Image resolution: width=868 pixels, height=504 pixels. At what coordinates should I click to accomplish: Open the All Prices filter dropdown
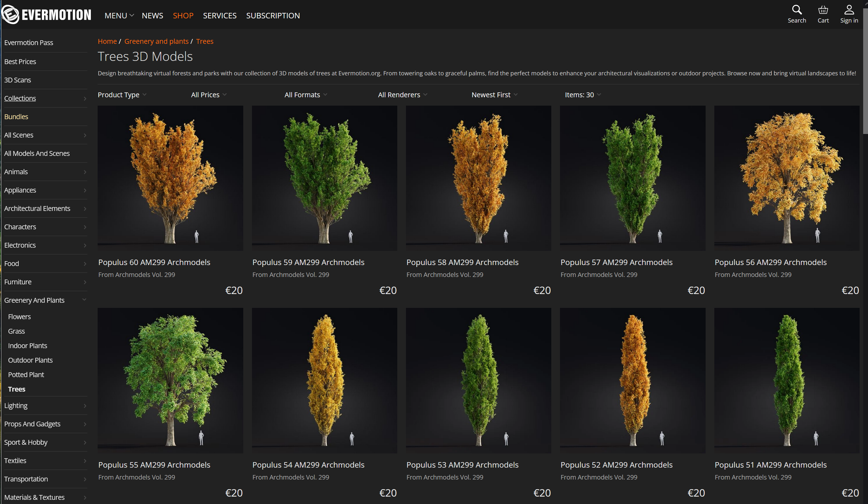pyautogui.click(x=209, y=95)
